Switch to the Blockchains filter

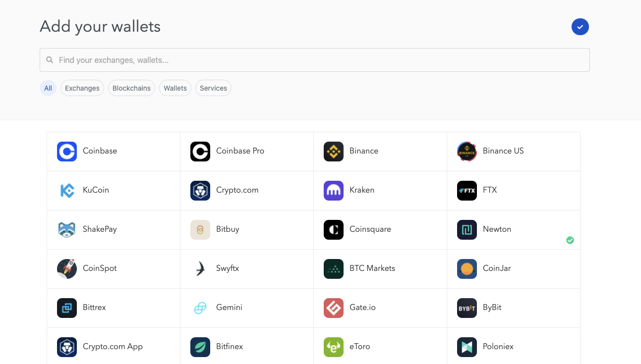(131, 88)
